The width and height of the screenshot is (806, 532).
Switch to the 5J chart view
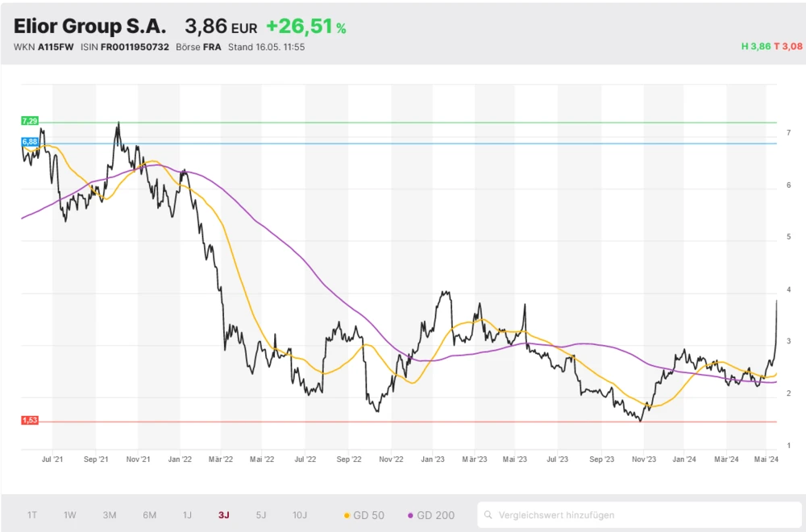point(260,514)
